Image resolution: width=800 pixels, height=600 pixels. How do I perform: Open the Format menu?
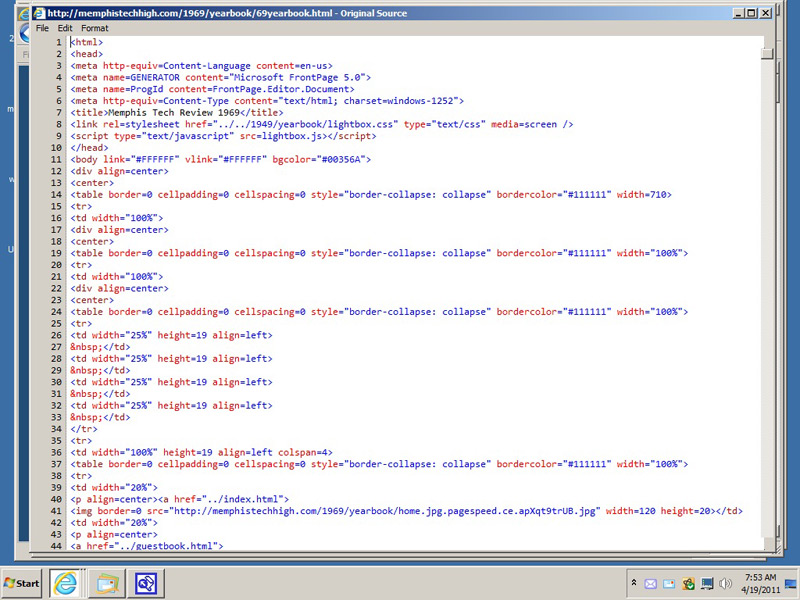(x=95, y=28)
